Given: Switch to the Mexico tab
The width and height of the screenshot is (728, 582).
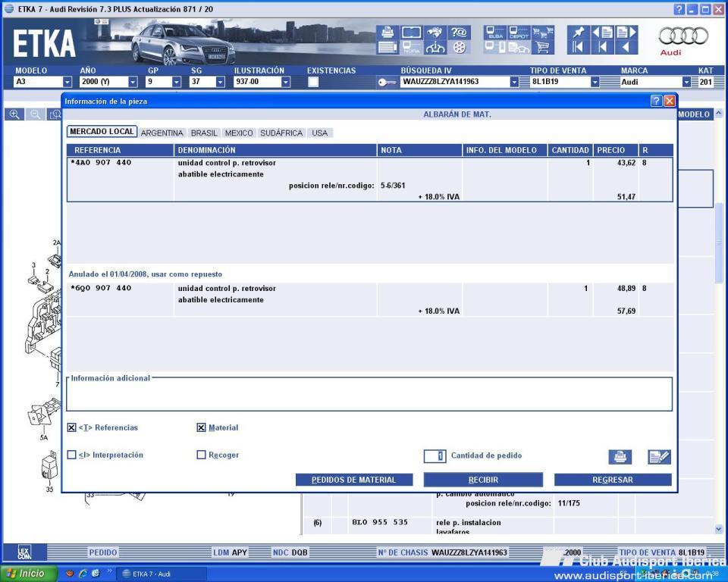Looking at the screenshot, I should point(239,133).
